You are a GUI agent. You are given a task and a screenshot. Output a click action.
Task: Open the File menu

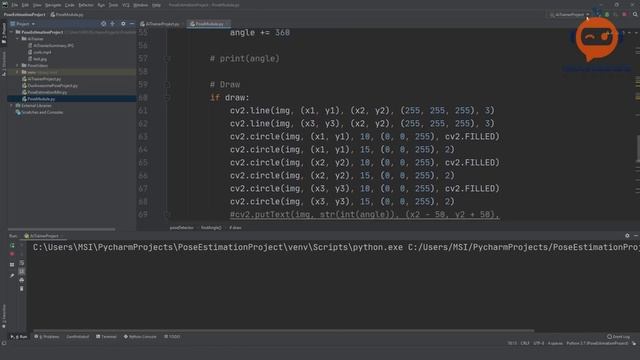point(15,5)
